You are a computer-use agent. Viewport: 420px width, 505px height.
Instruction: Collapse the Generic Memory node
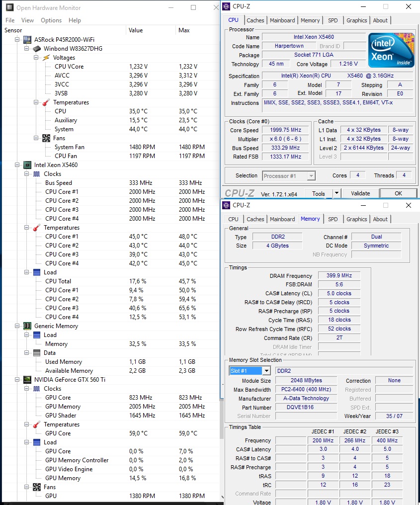pyautogui.click(x=17, y=326)
